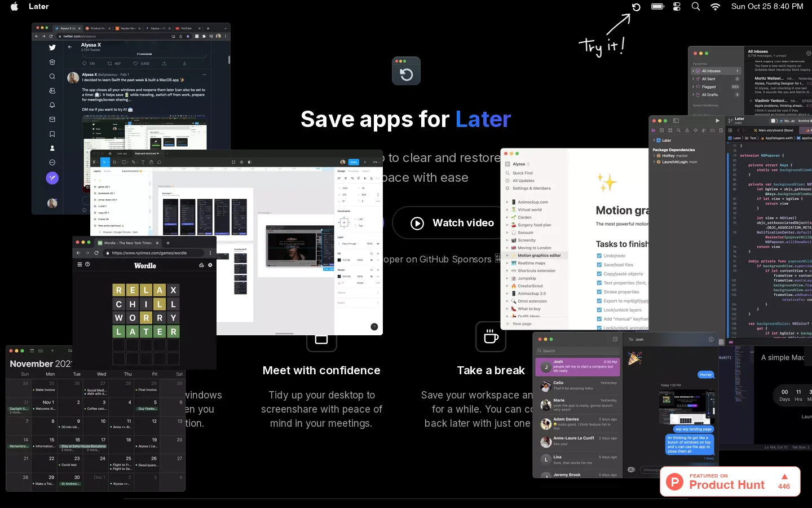The width and height of the screenshot is (812, 508).
Task: Open the Wordle hamburger menu
Action: coord(80,264)
